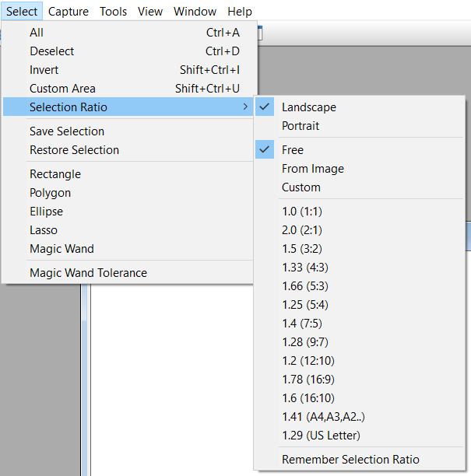Open the Window menu
The width and height of the screenshot is (471, 476).
195,12
